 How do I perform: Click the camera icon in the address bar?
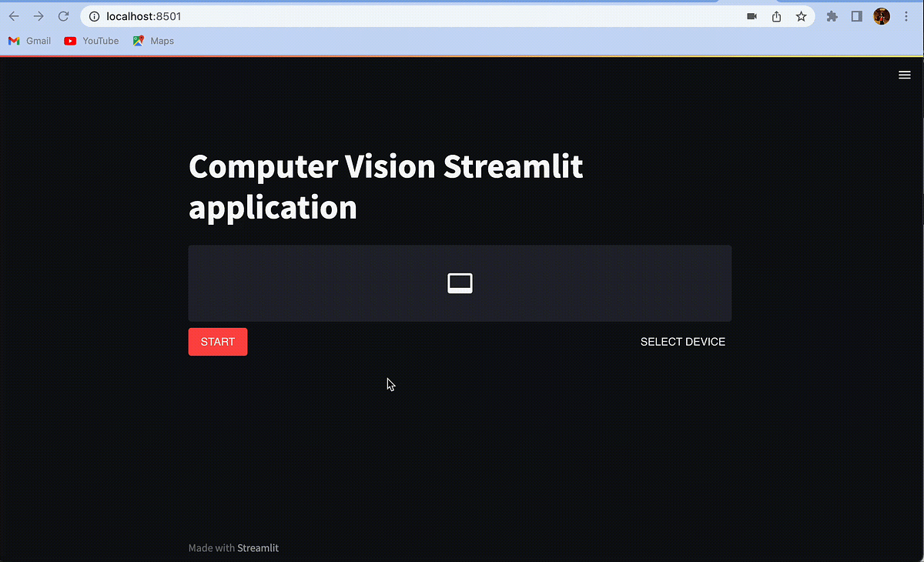[x=751, y=16]
